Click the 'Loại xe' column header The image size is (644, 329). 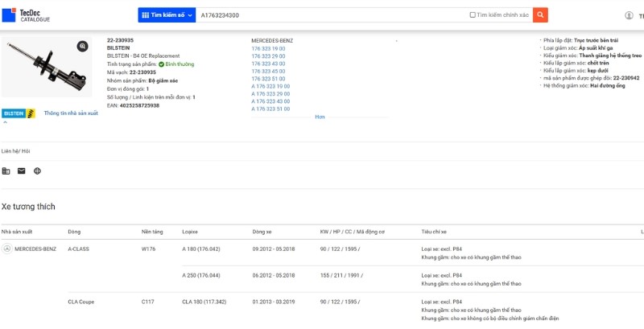point(190,232)
